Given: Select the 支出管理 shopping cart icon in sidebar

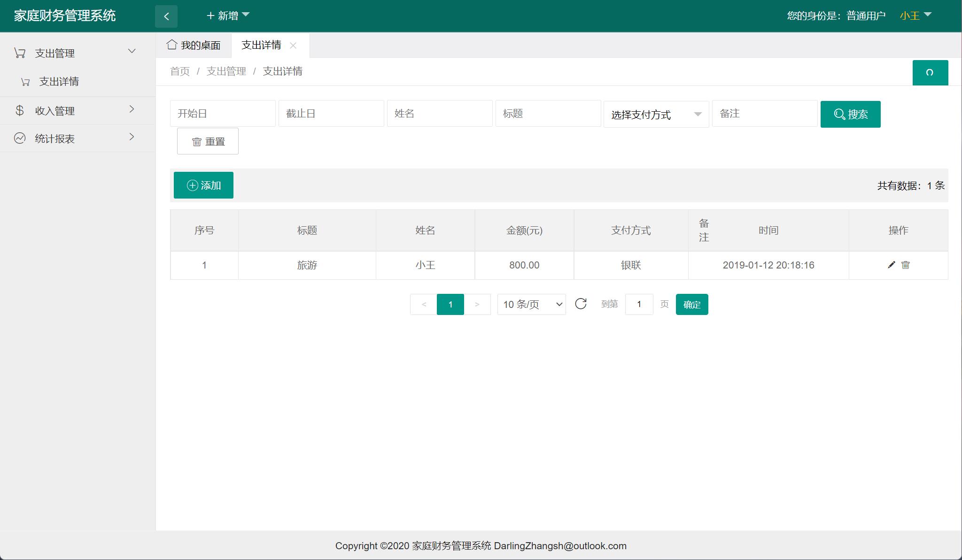Looking at the screenshot, I should (20, 52).
